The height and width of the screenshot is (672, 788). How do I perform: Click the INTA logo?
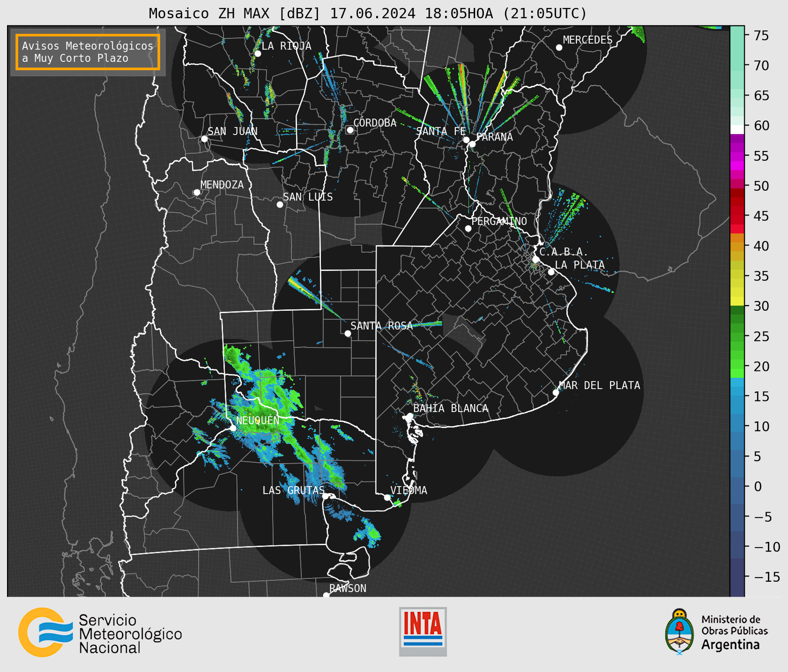[423, 631]
